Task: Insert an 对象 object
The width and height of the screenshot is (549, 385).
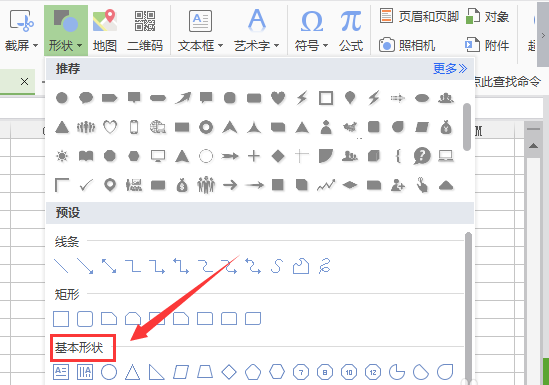Action: click(x=487, y=16)
